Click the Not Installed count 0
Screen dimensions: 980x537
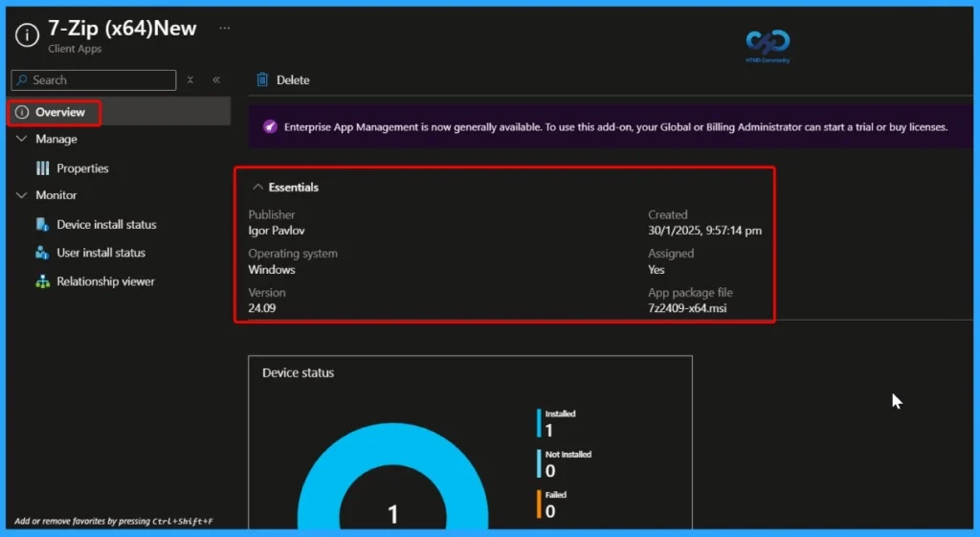pos(550,471)
